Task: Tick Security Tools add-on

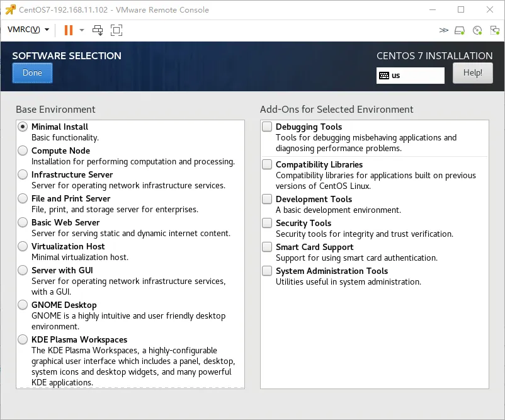Action: (x=268, y=224)
